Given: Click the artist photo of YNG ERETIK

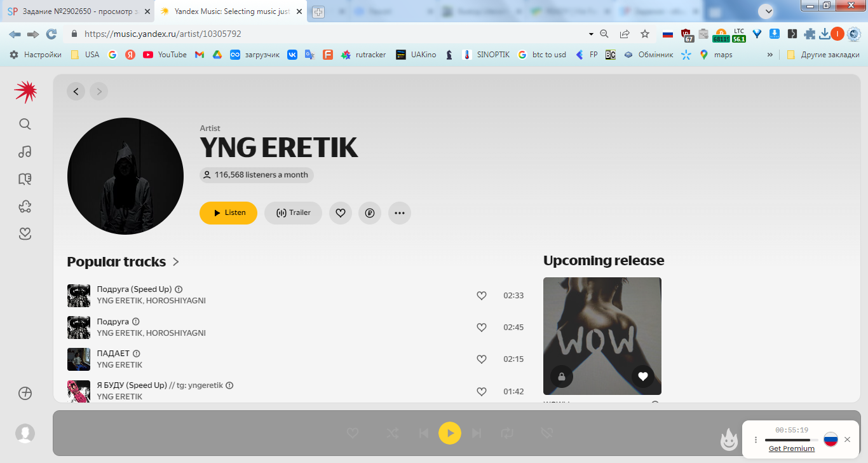Looking at the screenshot, I should (x=125, y=176).
